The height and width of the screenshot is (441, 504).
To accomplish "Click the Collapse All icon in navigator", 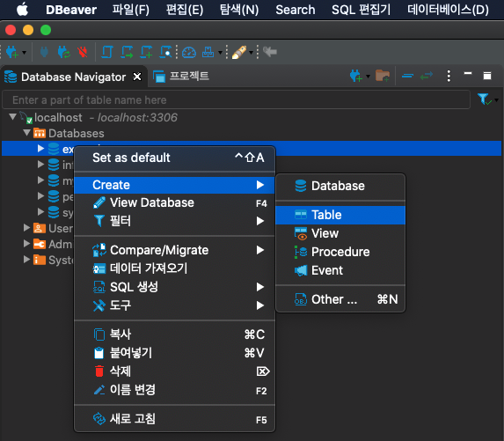I will click(407, 77).
